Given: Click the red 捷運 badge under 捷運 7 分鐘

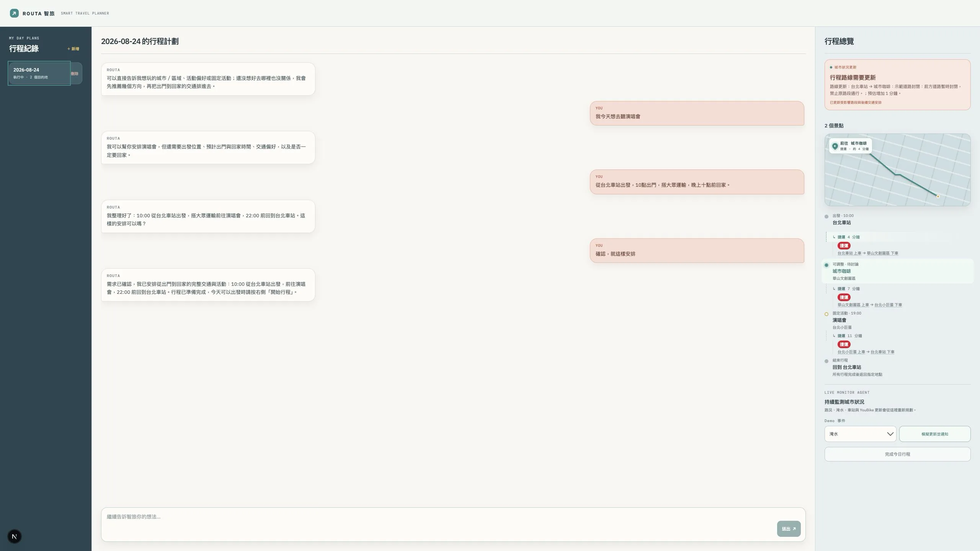Looking at the screenshot, I should click(x=844, y=297).
